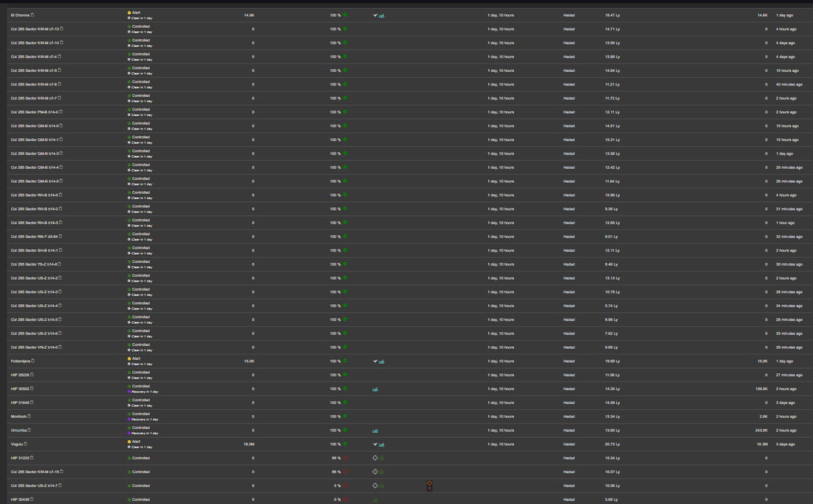This screenshot has height=504, width=813.
Task: Copy name of Col 285 Sector TS-Z b14-6
Action: click(x=61, y=264)
